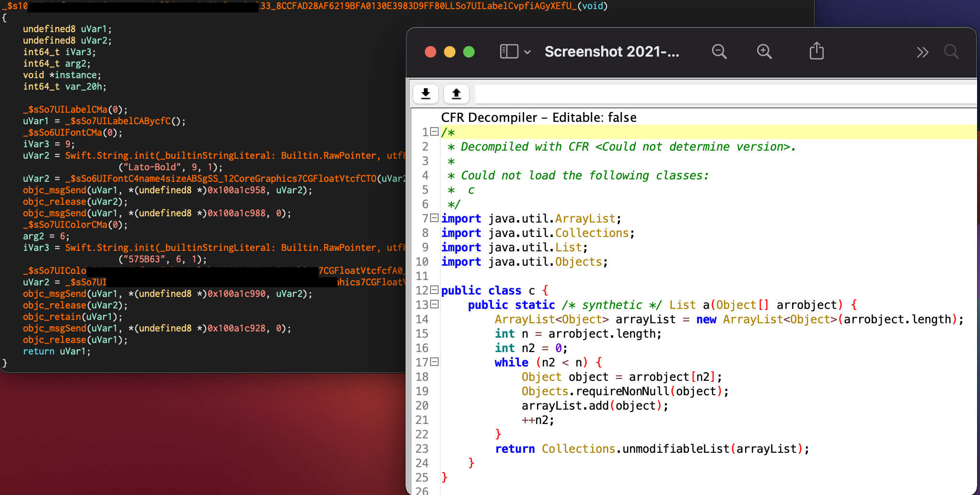Click 'arg2 = 6;' line in disassembler
980x495 pixels.
point(46,236)
